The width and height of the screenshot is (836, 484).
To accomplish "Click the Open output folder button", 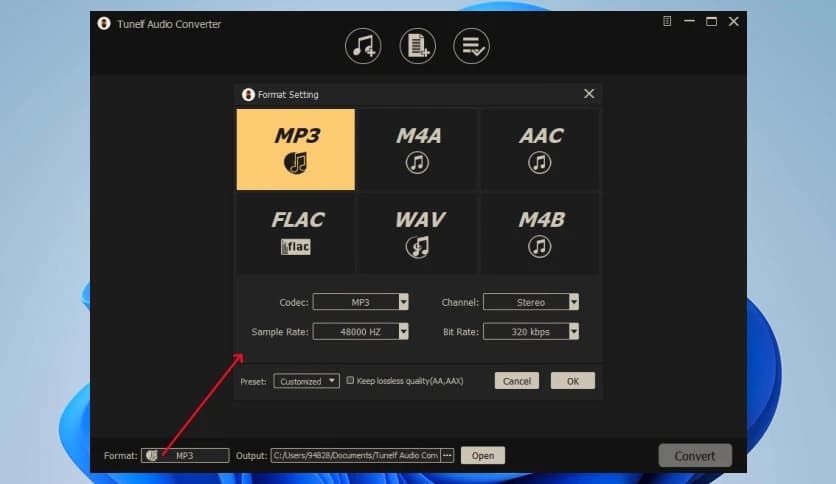I will 483,455.
